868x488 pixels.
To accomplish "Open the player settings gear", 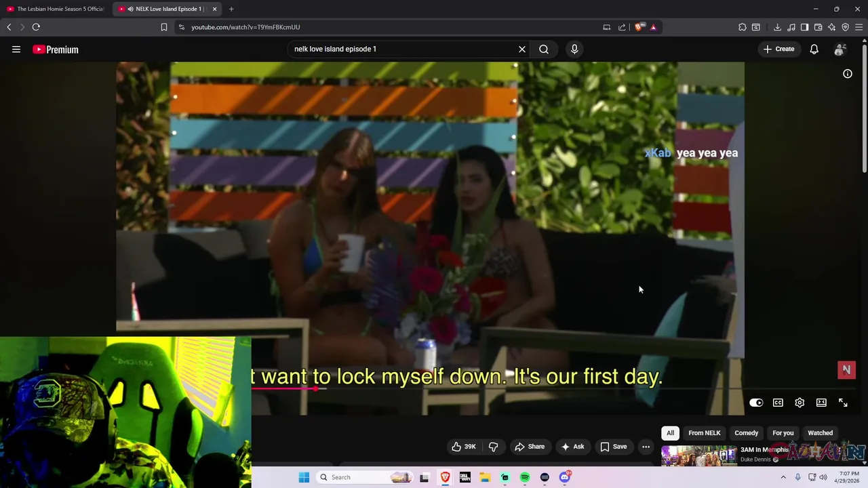I will tap(800, 403).
